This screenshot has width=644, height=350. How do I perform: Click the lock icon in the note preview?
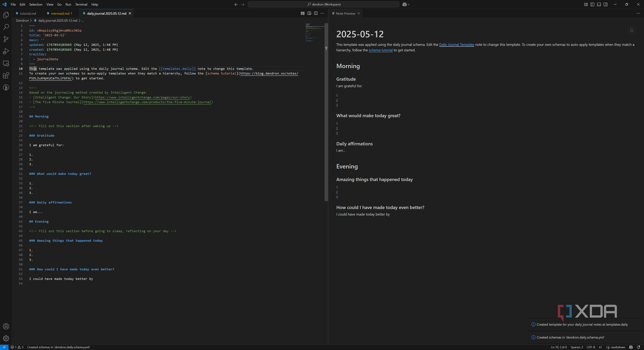tap(632, 30)
